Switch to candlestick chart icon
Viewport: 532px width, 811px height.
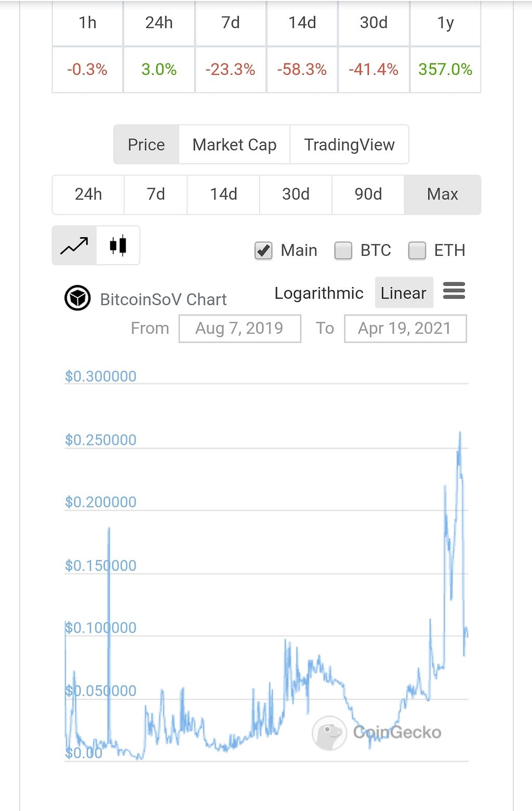point(118,245)
